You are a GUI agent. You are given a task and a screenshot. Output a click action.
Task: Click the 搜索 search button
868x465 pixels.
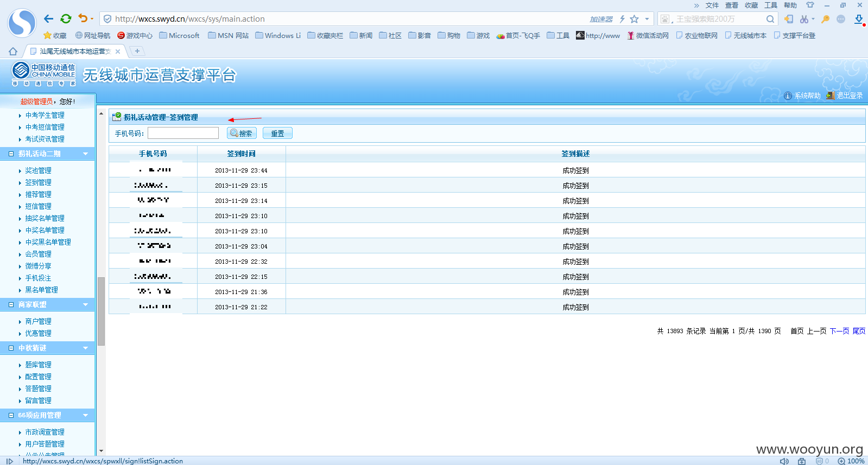(242, 133)
